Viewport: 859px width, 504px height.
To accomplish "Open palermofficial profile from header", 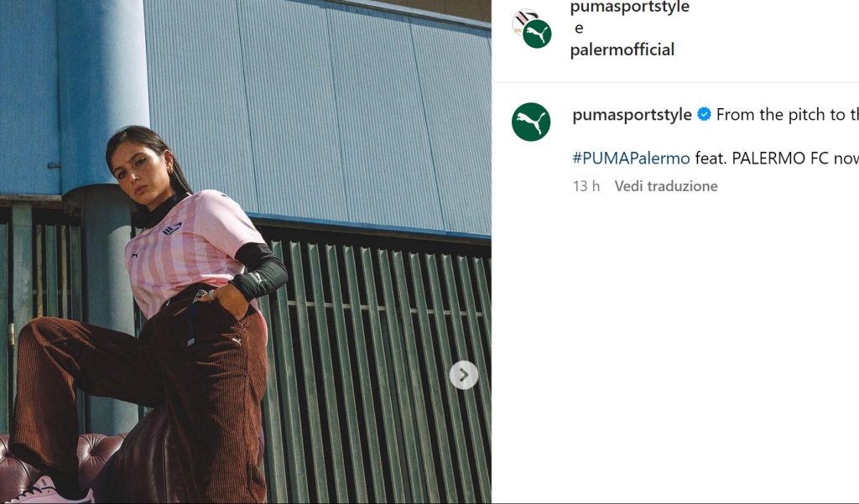I will click(622, 49).
